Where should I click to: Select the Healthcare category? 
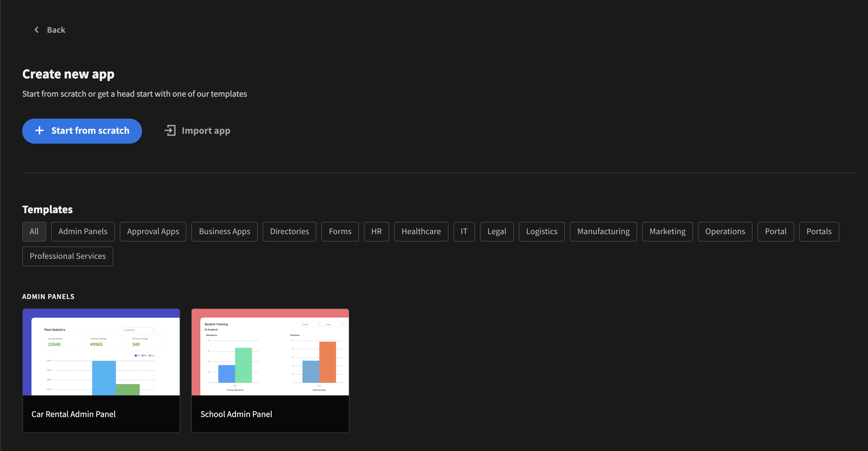[421, 231]
